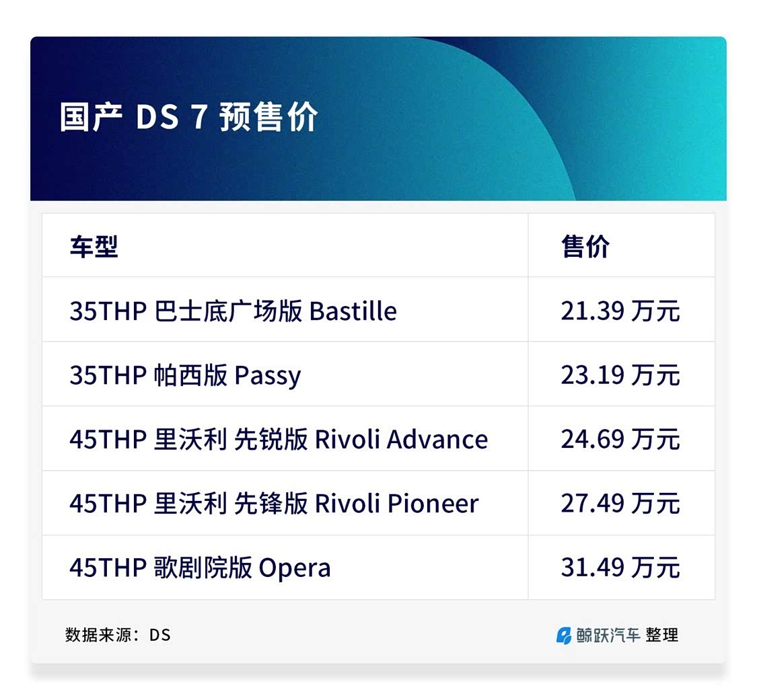Click the 国产 DS 7 预售价 title
This screenshot has height=700, width=757.
click(188, 118)
